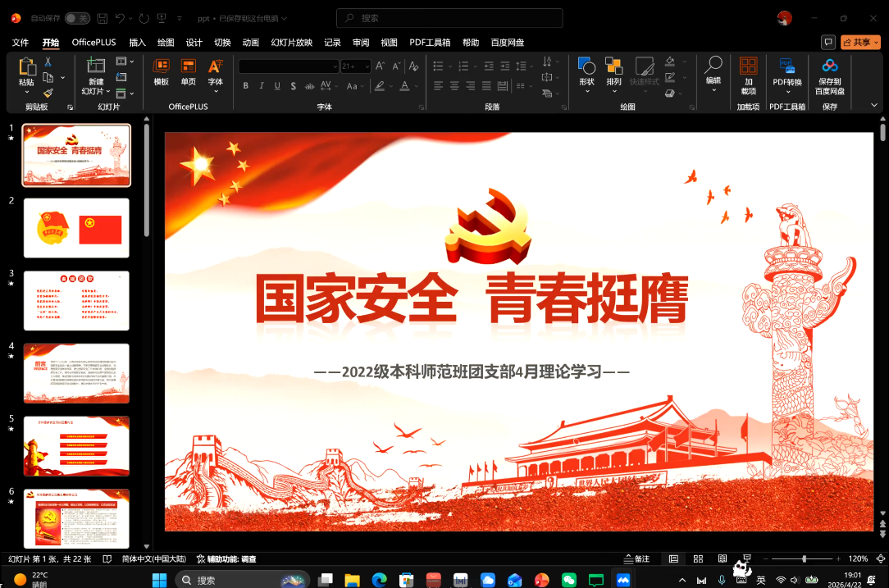Click the 单页 single page icon
This screenshot has width=889, height=588.
[189, 71]
